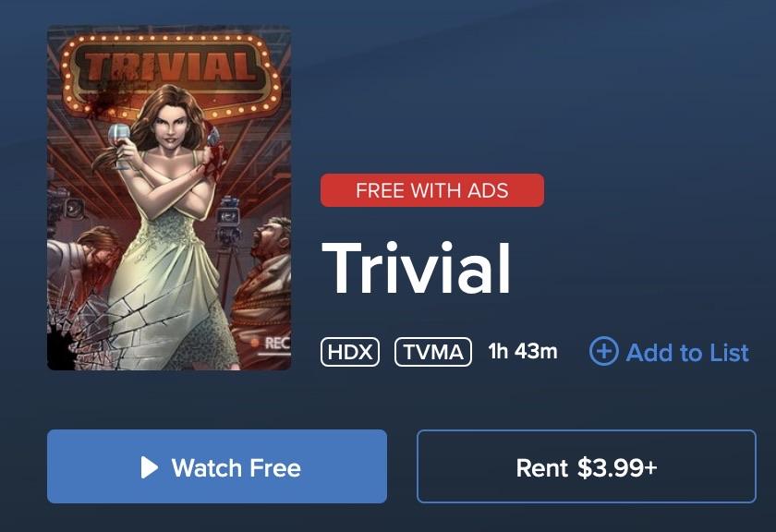This screenshot has height=532, width=776.
Task: Click the film camera drawn behind the woman
Action: click(x=228, y=220)
